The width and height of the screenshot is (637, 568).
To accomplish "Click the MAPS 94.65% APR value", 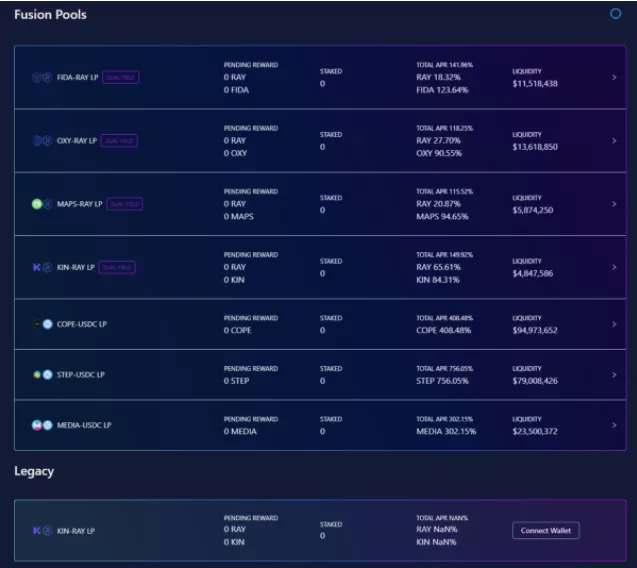I will [x=442, y=217].
